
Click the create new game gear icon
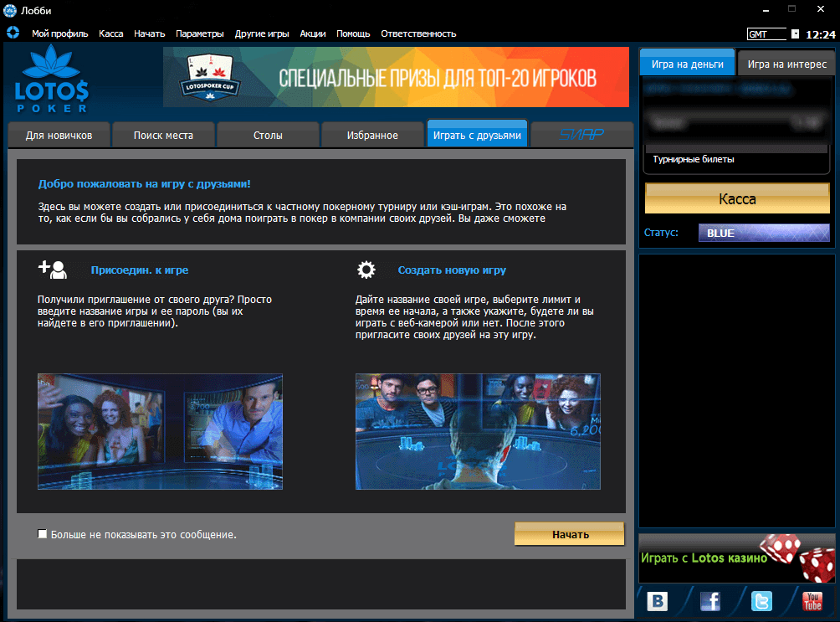click(366, 270)
